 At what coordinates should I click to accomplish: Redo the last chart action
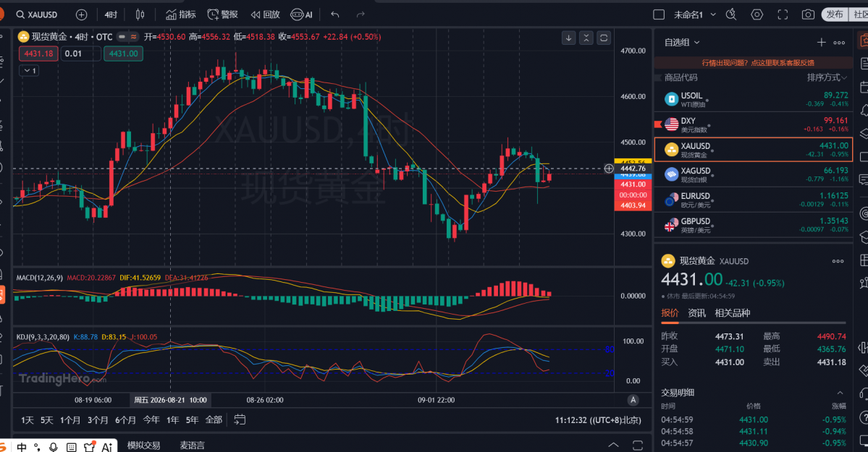coord(361,14)
